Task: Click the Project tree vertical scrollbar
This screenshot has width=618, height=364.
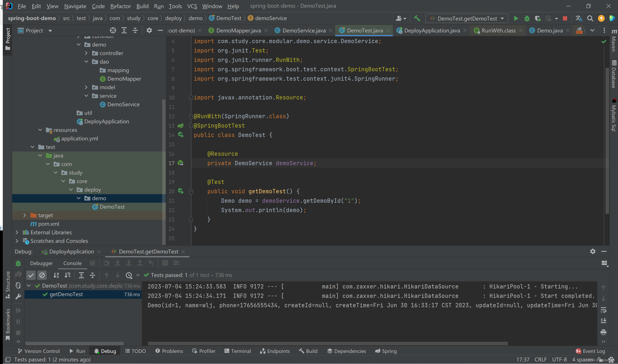Action: (164, 172)
